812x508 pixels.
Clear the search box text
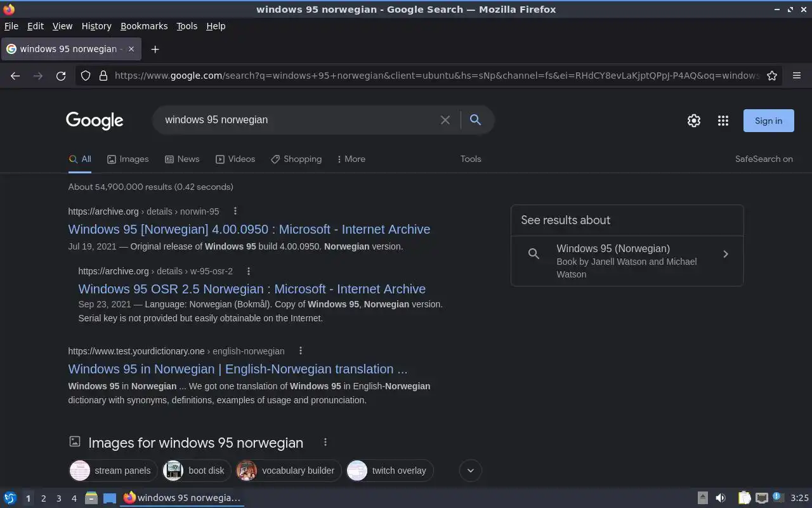pyautogui.click(x=445, y=120)
